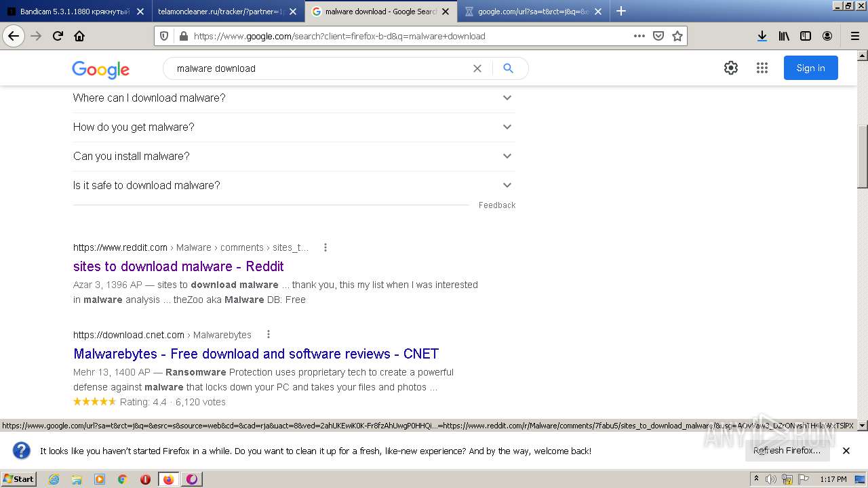The image size is (868, 488).
Task: Open options dots next to CNET result
Action: point(269,334)
